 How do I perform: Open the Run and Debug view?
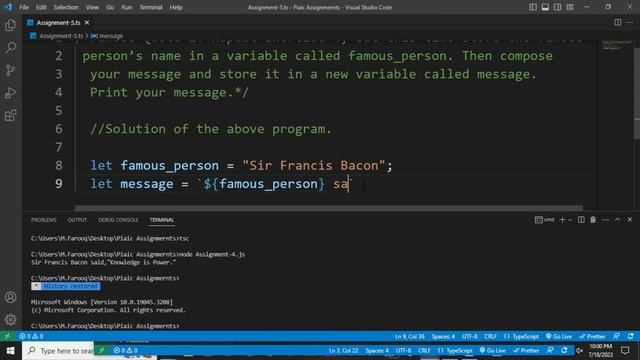[x=11, y=93]
